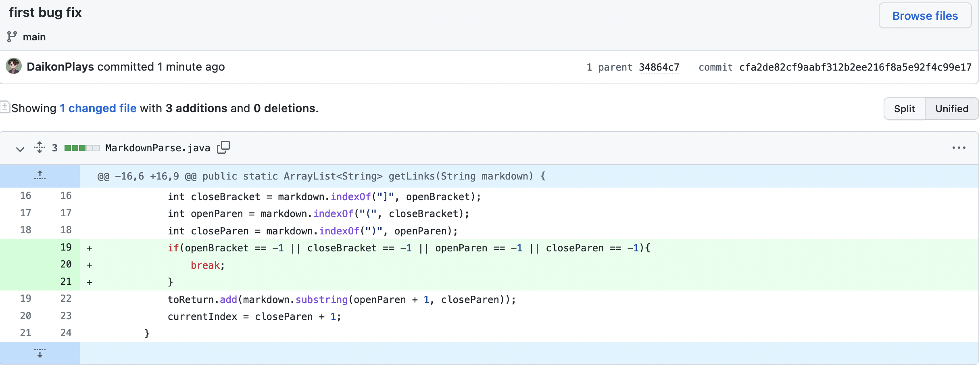The width and height of the screenshot is (980, 372).
Task: Click the 'int closeParen' code line
Action: 313,231
